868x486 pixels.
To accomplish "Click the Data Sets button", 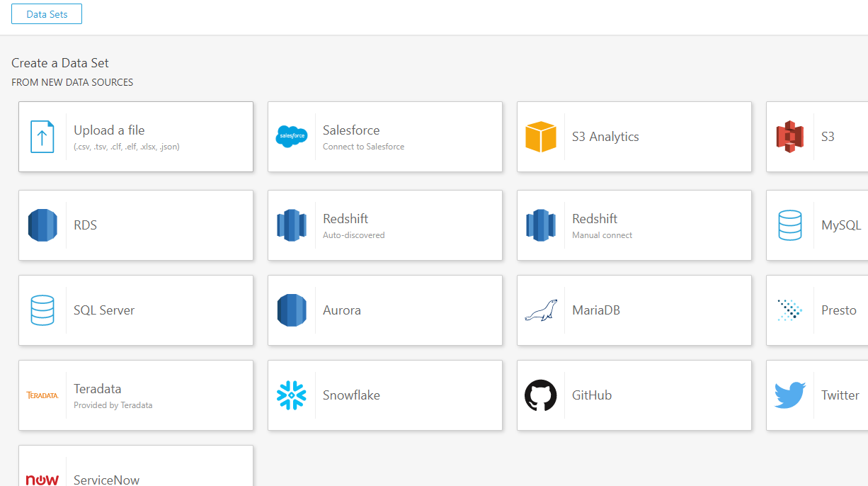I will pyautogui.click(x=47, y=14).
